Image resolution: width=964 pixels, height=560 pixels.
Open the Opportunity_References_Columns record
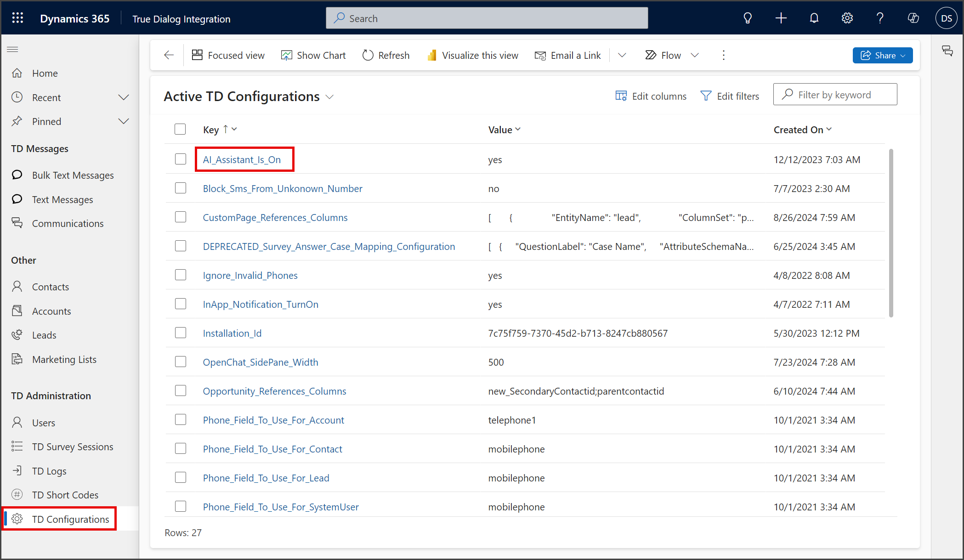coord(274,391)
